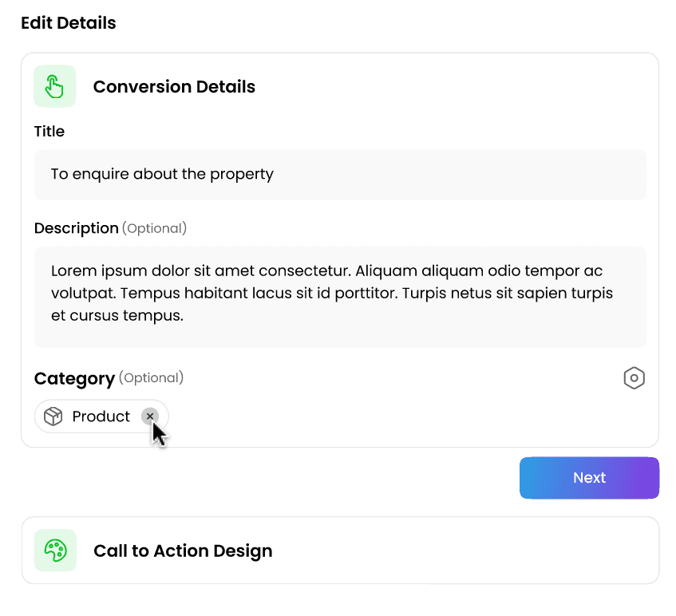
Task: Click the Category label text
Action: [74, 378]
